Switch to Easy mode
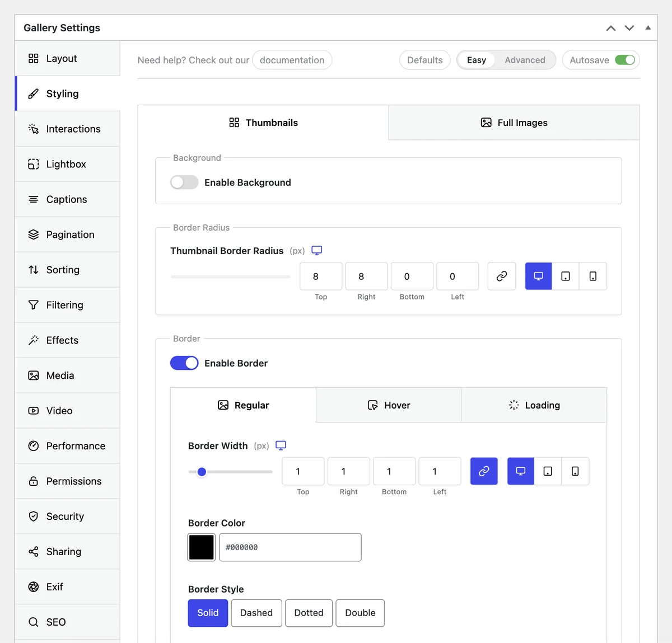Screen dimensions: 672x643 click(477, 60)
